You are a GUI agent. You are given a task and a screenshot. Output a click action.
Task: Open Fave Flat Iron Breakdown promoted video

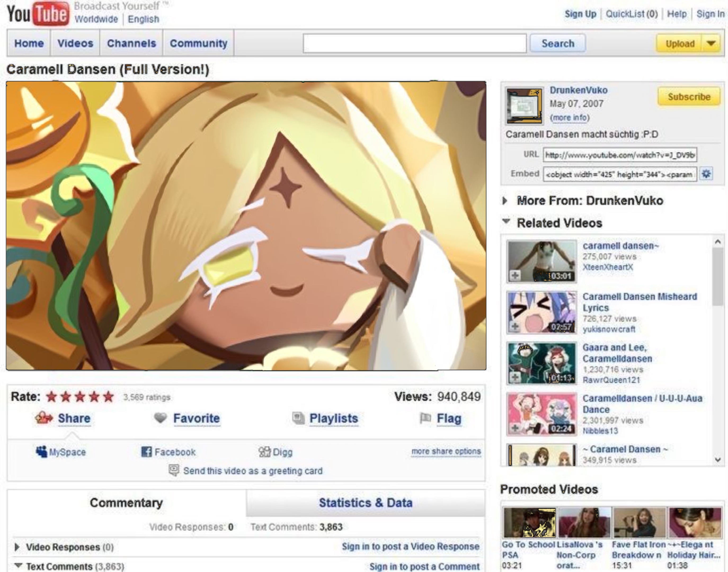640,523
